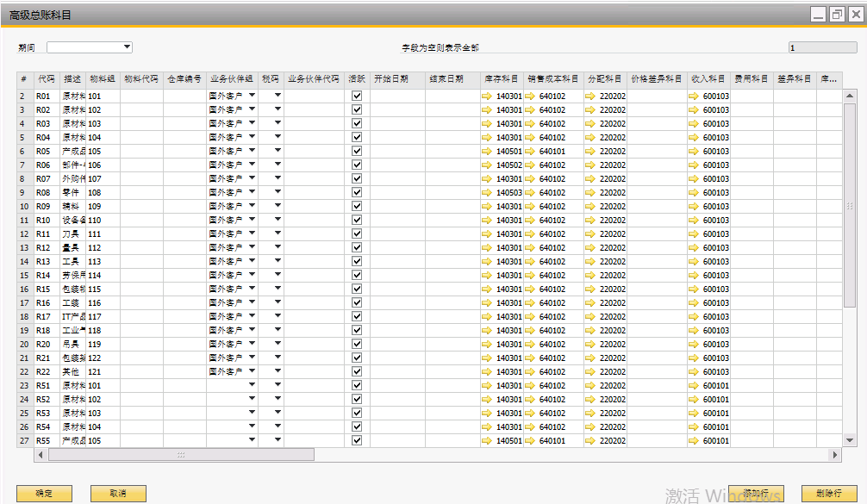
Task: Click the 取消 cancel button
Action: pyautogui.click(x=118, y=494)
